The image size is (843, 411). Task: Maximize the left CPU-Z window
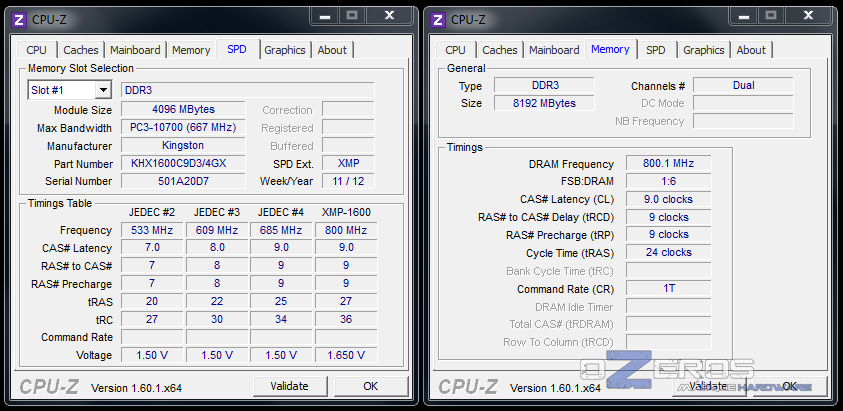(x=352, y=16)
